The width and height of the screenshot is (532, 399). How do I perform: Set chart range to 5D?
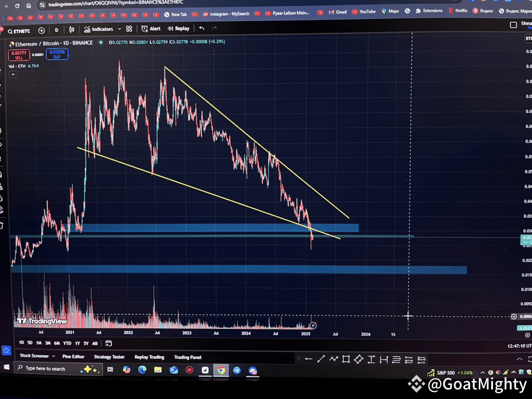30,343
